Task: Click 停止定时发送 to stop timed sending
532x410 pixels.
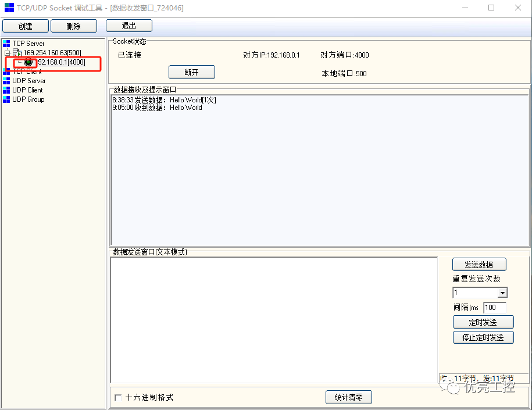Action: 483,337
